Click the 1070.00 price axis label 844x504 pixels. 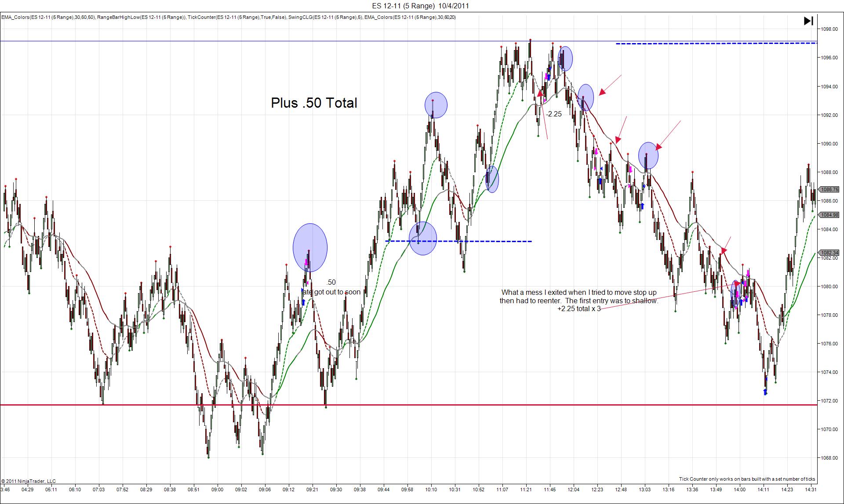coord(829,429)
